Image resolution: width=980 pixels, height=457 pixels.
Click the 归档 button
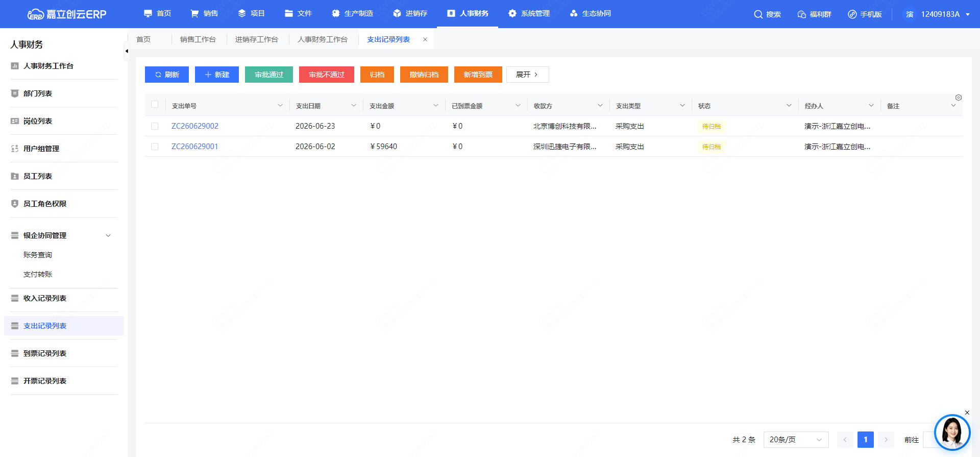point(377,75)
